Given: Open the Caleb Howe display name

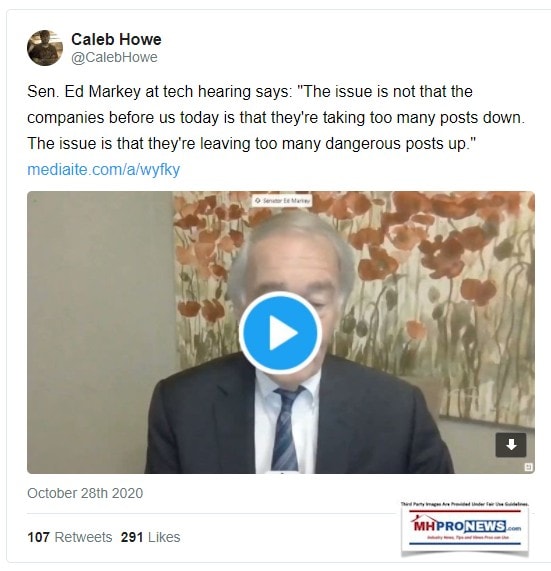Looking at the screenshot, I should coord(116,39).
